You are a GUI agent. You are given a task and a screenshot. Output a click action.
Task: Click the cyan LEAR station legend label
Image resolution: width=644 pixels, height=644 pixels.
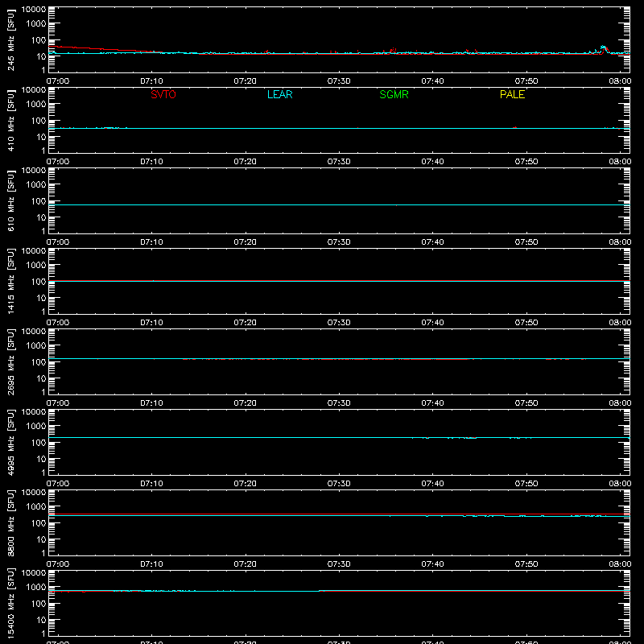click(279, 94)
